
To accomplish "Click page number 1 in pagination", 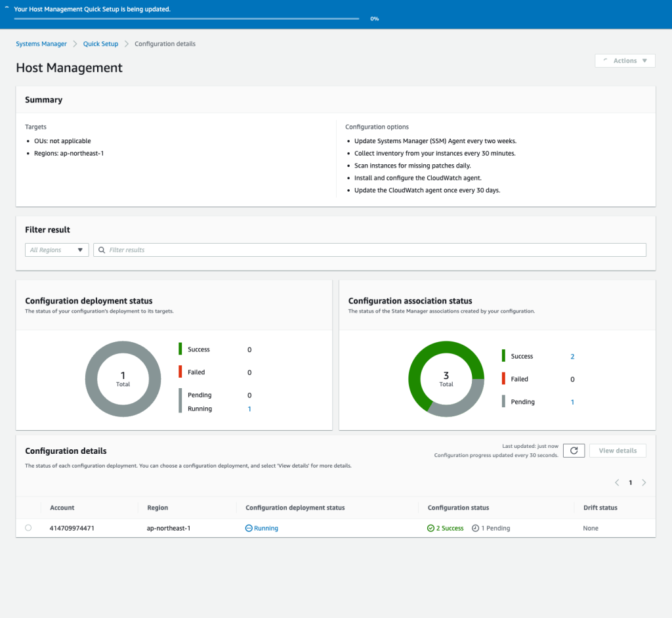I will (x=631, y=483).
